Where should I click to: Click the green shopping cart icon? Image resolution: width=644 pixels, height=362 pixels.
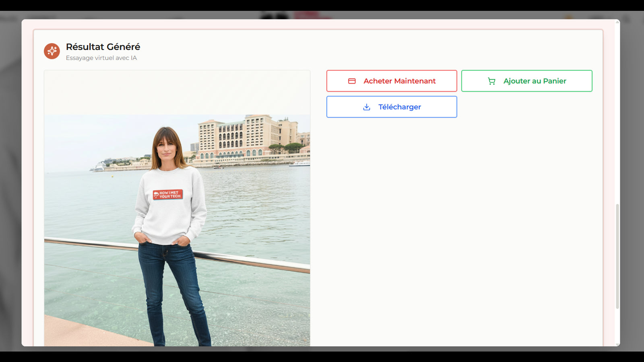[491, 80]
